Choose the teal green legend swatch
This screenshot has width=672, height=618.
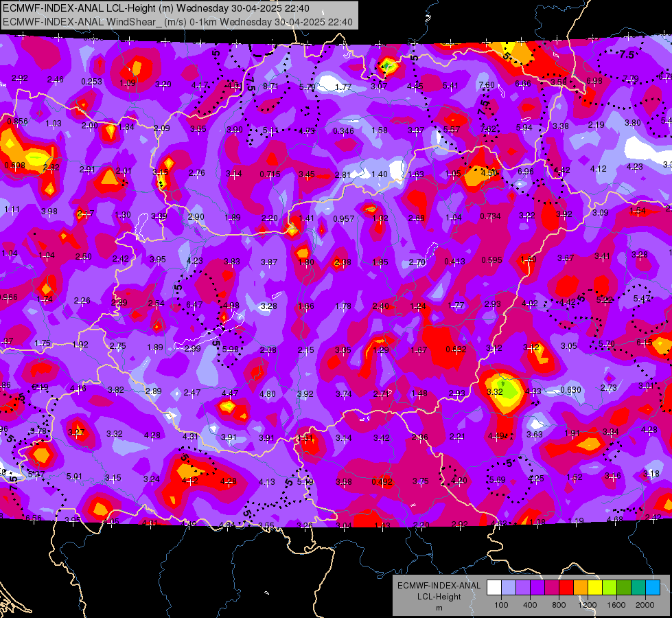[638, 588]
